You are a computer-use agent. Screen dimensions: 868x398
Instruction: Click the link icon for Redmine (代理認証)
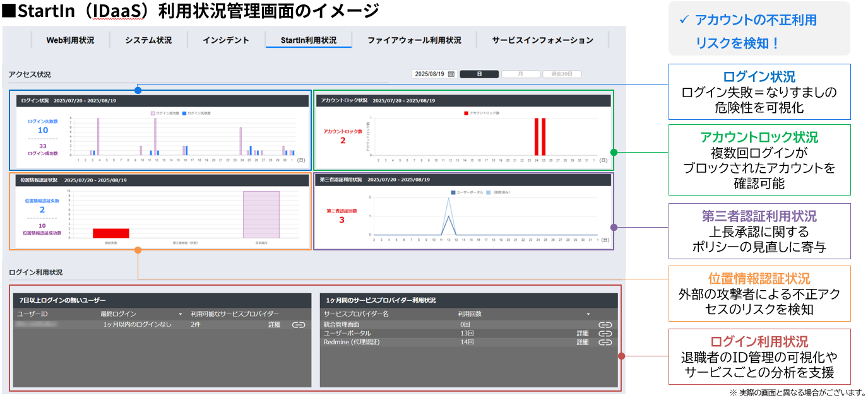(605, 342)
